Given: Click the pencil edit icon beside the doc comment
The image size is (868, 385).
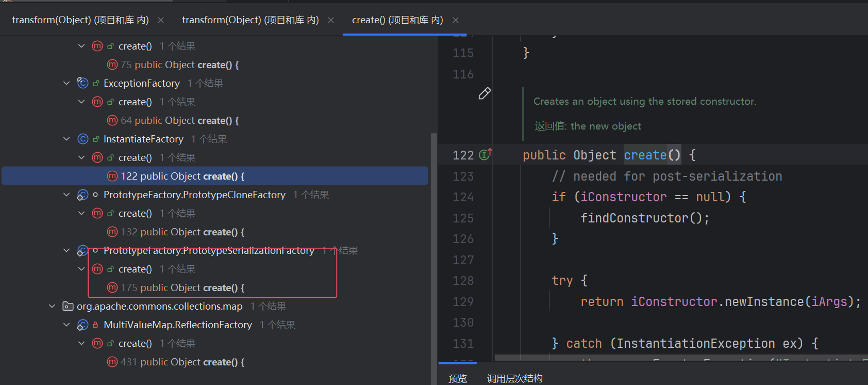Looking at the screenshot, I should (484, 93).
